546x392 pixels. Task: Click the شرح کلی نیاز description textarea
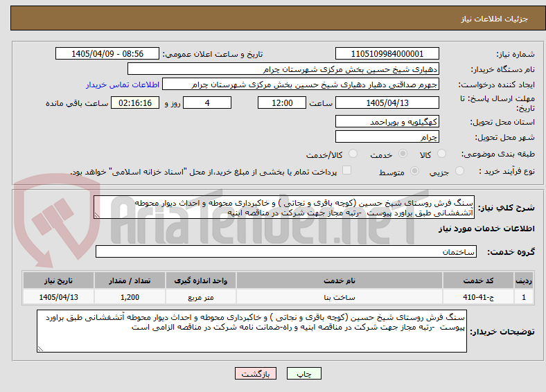pyautogui.click(x=284, y=207)
